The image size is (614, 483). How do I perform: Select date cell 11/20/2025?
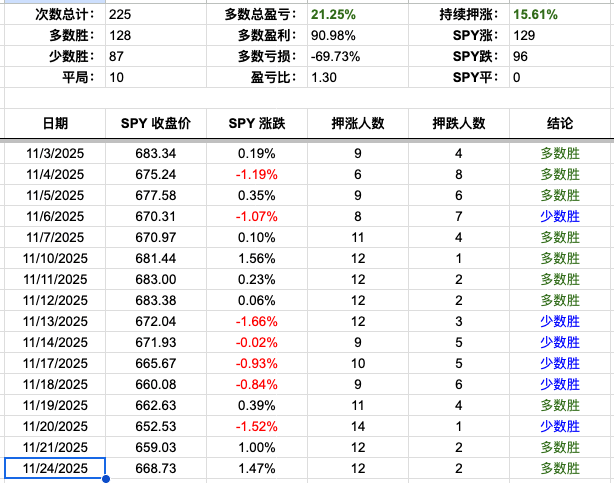point(55,426)
